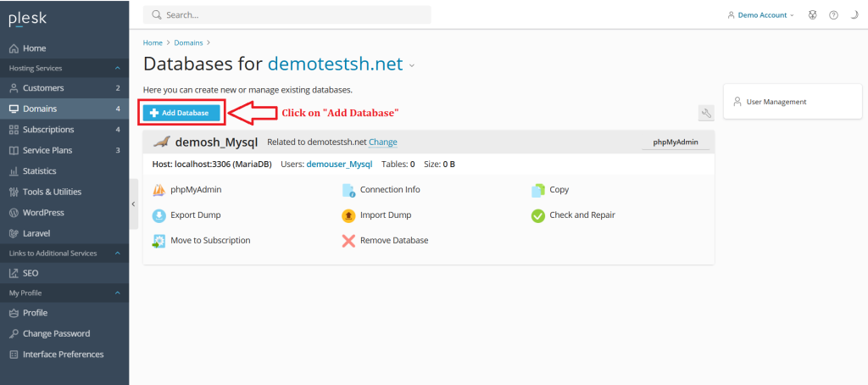This screenshot has height=385, width=868.
Task: Open the wrench settings icon
Action: (x=706, y=113)
